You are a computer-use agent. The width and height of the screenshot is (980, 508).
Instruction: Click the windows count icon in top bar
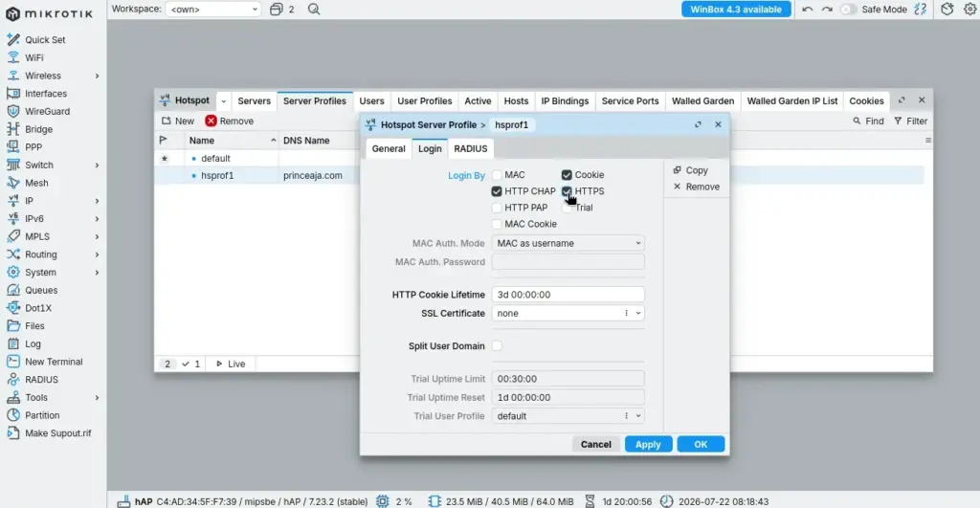click(x=277, y=10)
